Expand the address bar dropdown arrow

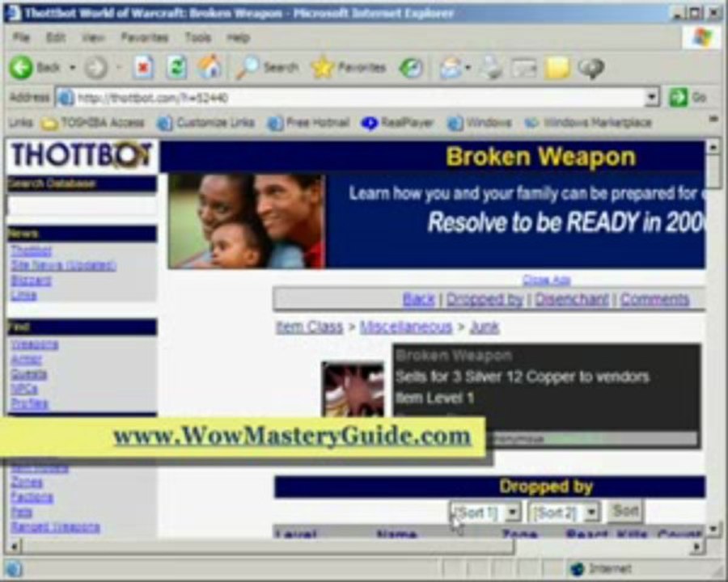click(652, 98)
